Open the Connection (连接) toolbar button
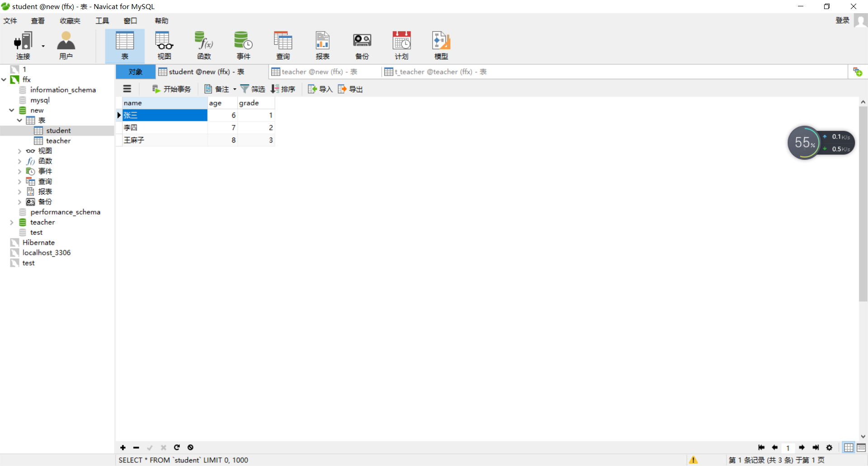 23,45
